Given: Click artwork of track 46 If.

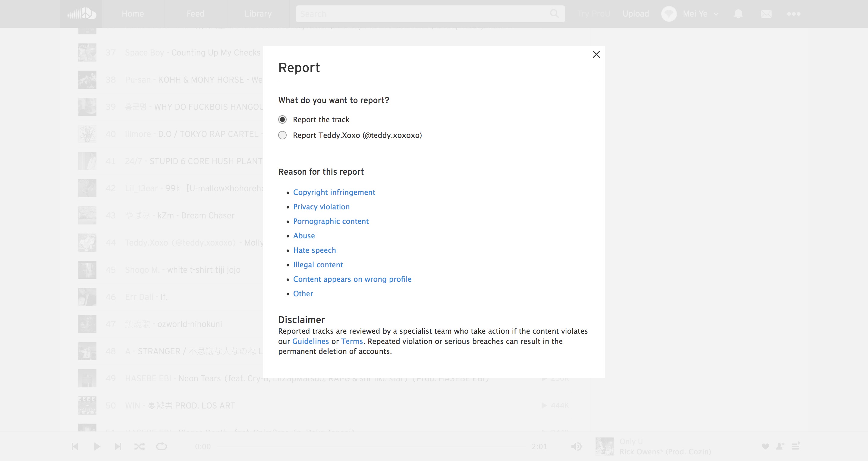Looking at the screenshot, I should point(87,297).
